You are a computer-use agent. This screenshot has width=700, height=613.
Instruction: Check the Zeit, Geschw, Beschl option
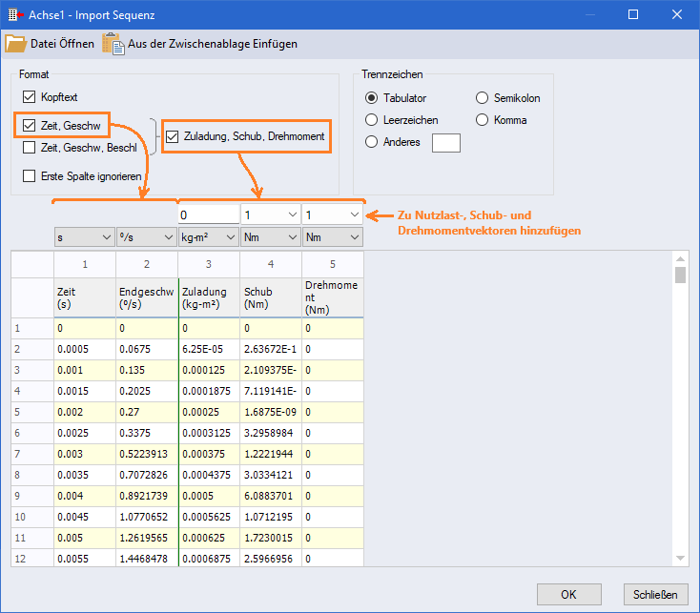[x=30, y=148]
